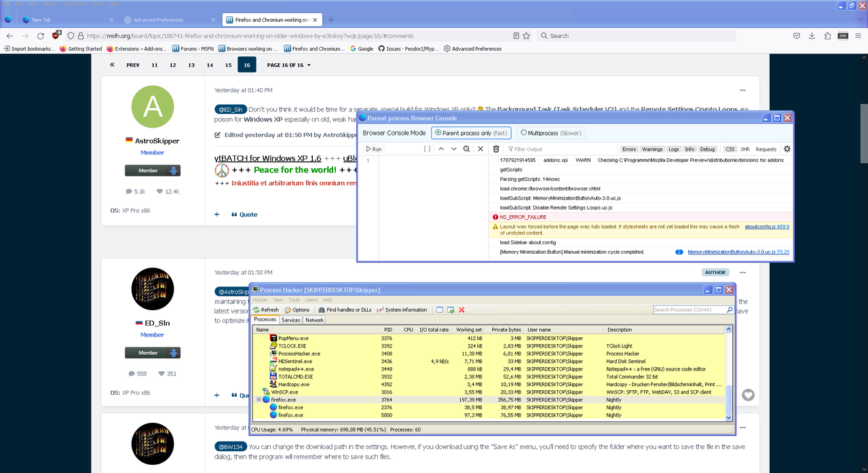Click Process Hacker list scrollbar down arrow

coord(730,418)
